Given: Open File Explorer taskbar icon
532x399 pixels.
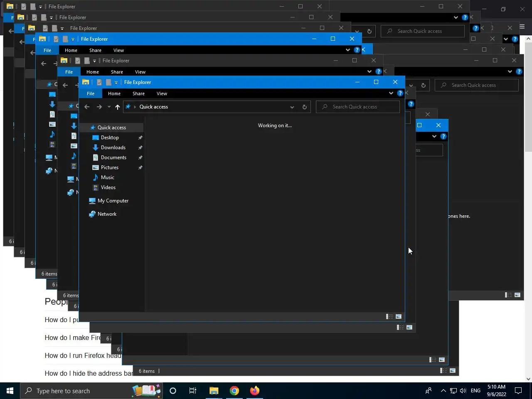Looking at the screenshot, I should point(214,391).
